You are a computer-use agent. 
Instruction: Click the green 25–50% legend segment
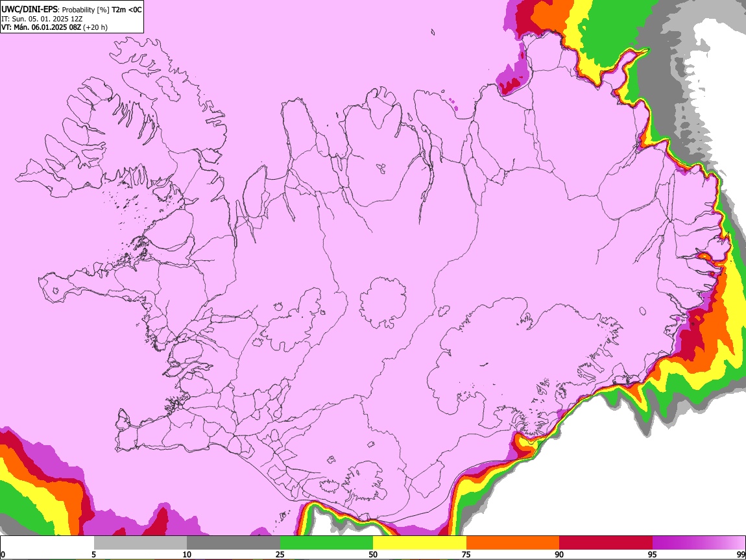pyautogui.click(x=326, y=543)
